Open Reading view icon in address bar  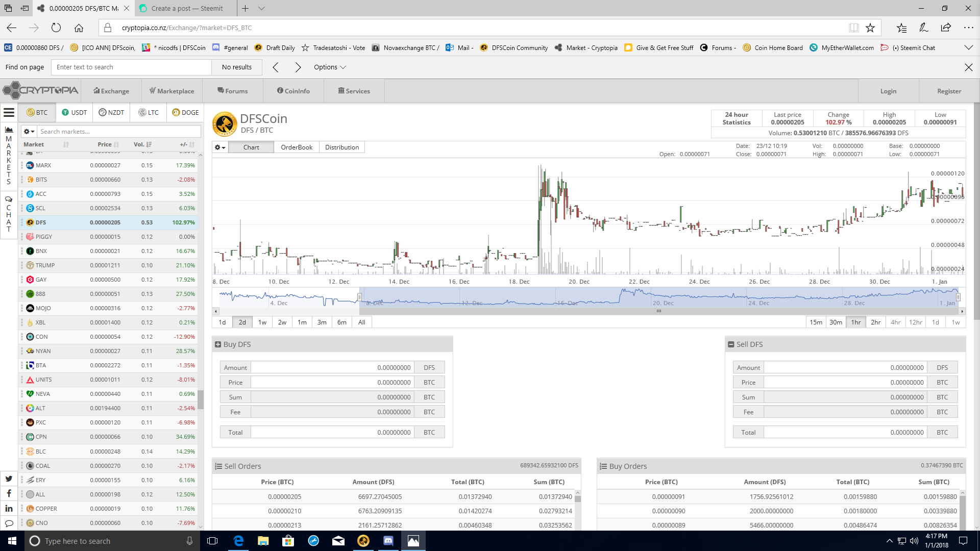tap(853, 28)
